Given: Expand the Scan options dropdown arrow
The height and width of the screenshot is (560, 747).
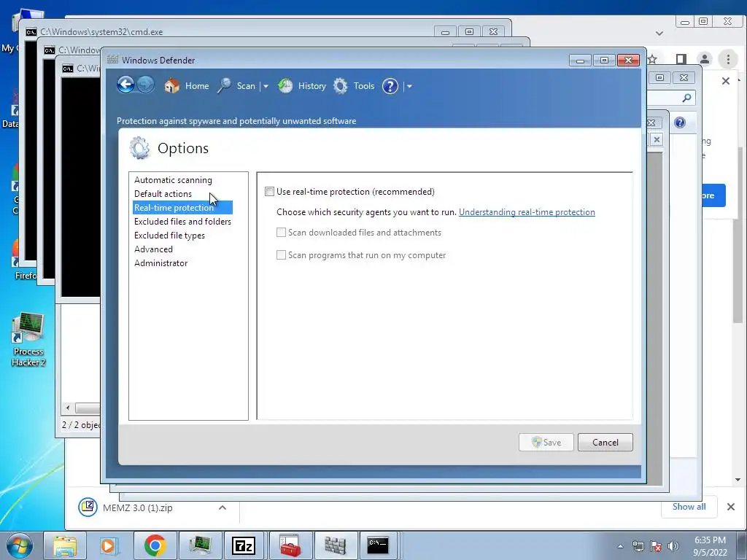Looking at the screenshot, I should click(266, 86).
